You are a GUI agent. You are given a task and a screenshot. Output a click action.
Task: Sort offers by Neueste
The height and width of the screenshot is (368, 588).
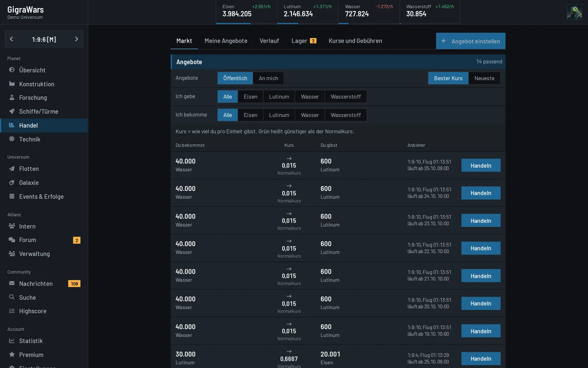(484, 78)
